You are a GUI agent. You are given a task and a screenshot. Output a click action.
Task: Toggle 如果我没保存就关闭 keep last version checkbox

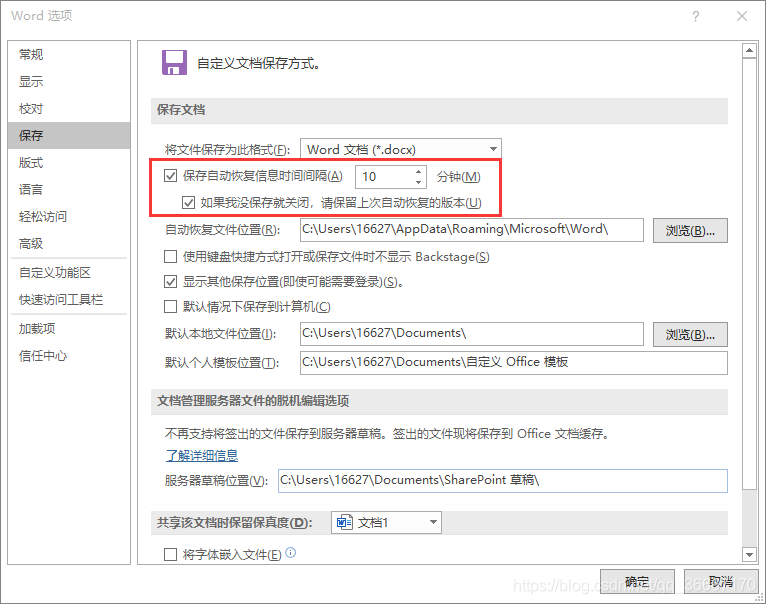tap(188, 202)
